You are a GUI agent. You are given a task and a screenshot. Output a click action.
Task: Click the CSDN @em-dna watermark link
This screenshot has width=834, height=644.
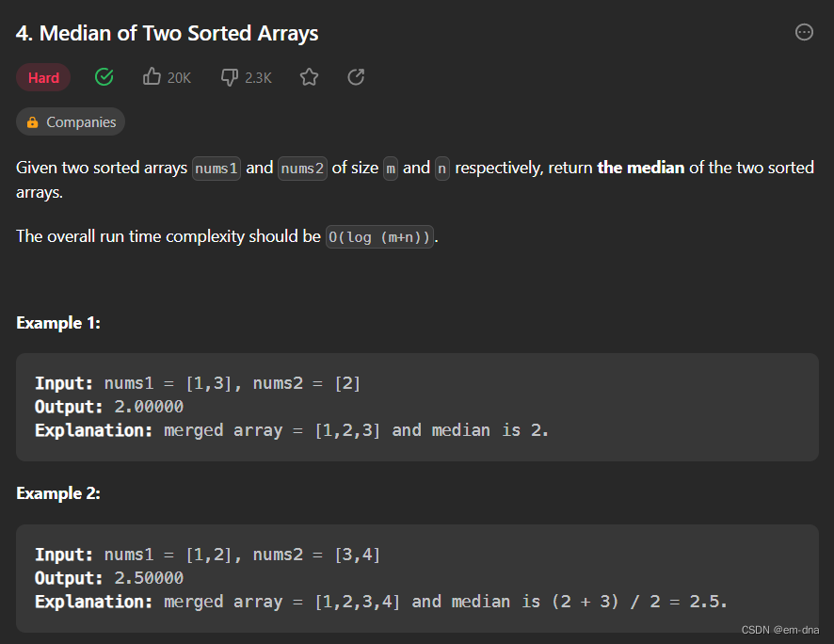coord(781,629)
